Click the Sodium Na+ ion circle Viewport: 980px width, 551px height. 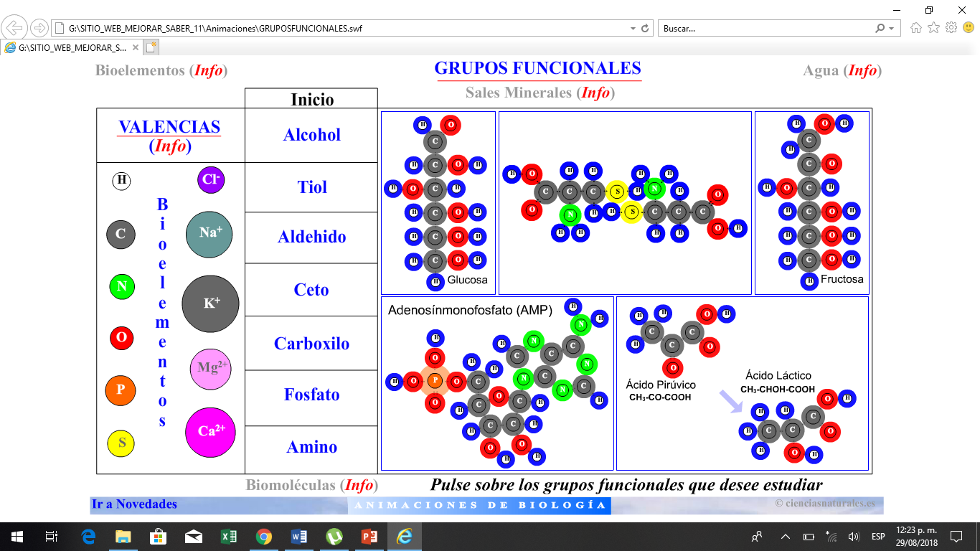pyautogui.click(x=209, y=234)
